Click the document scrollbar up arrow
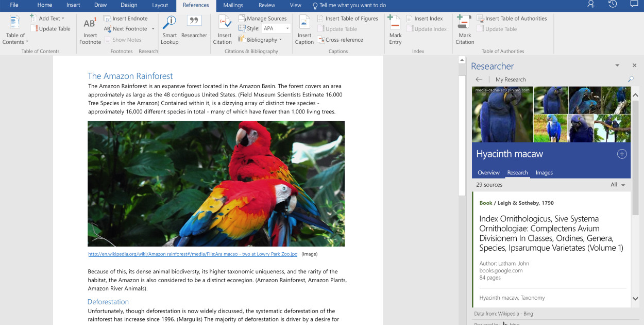The height and width of the screenshot is (325, 644). coord(462,60)
